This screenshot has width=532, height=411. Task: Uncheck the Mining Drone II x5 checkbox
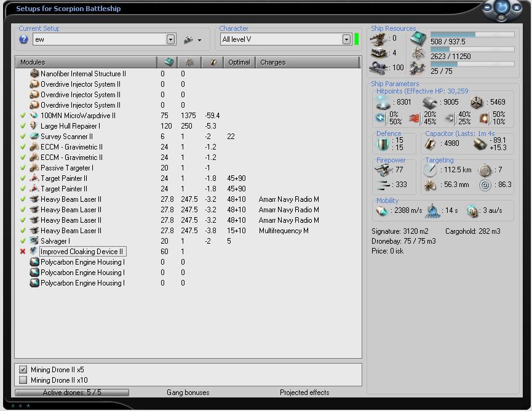(x=23, y=369)
